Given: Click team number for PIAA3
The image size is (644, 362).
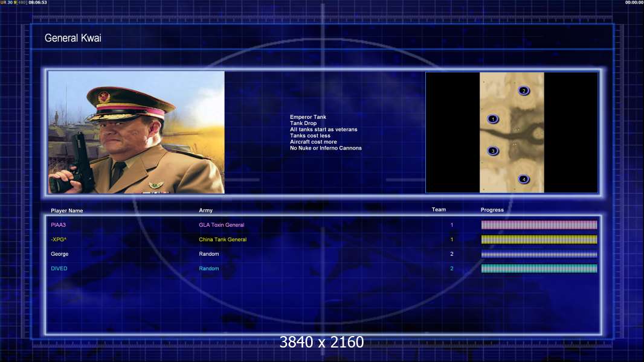Looking at the screenshot, I should (452, 224).
